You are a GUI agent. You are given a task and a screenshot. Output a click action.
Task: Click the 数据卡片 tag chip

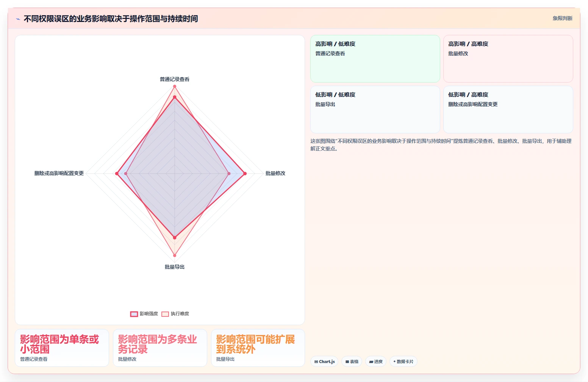coord(403,362)
